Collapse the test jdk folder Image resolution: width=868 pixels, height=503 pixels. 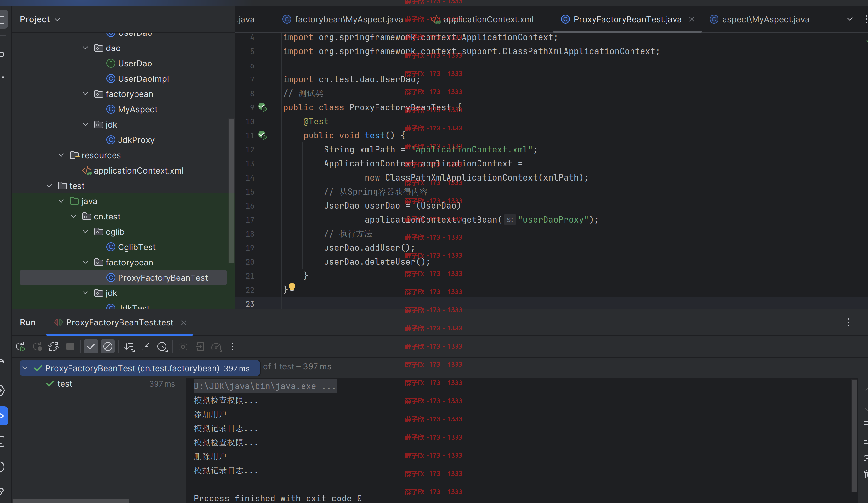click(x=85, y=293)
